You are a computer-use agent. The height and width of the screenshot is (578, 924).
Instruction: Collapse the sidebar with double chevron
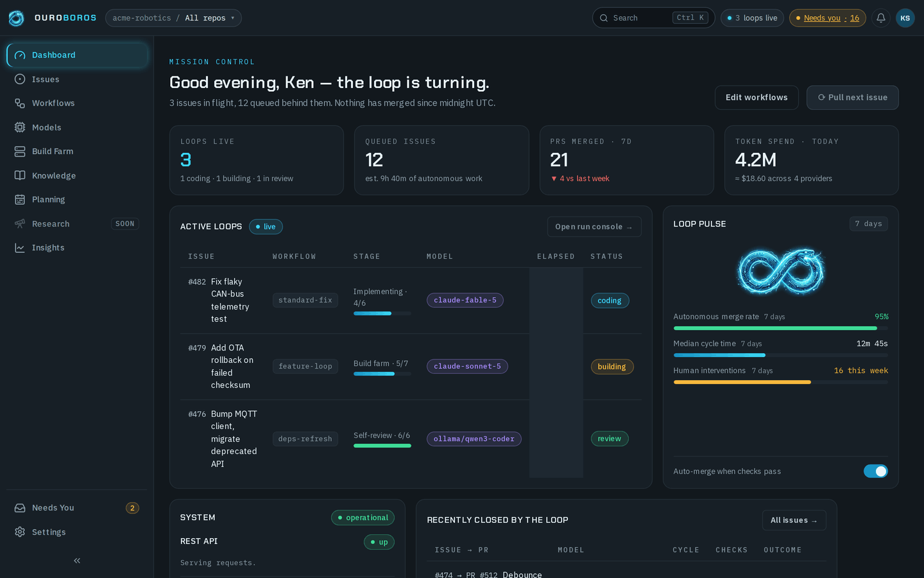77,561
